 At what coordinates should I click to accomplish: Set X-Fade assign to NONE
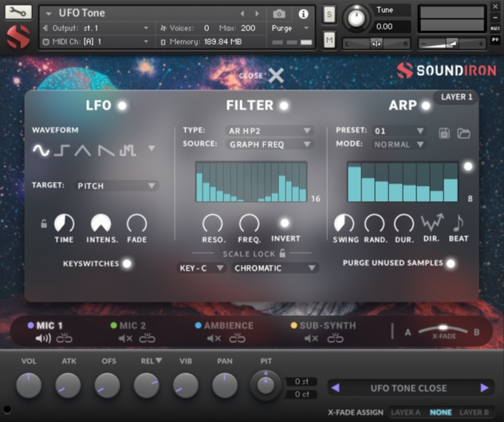coord(441,412)
